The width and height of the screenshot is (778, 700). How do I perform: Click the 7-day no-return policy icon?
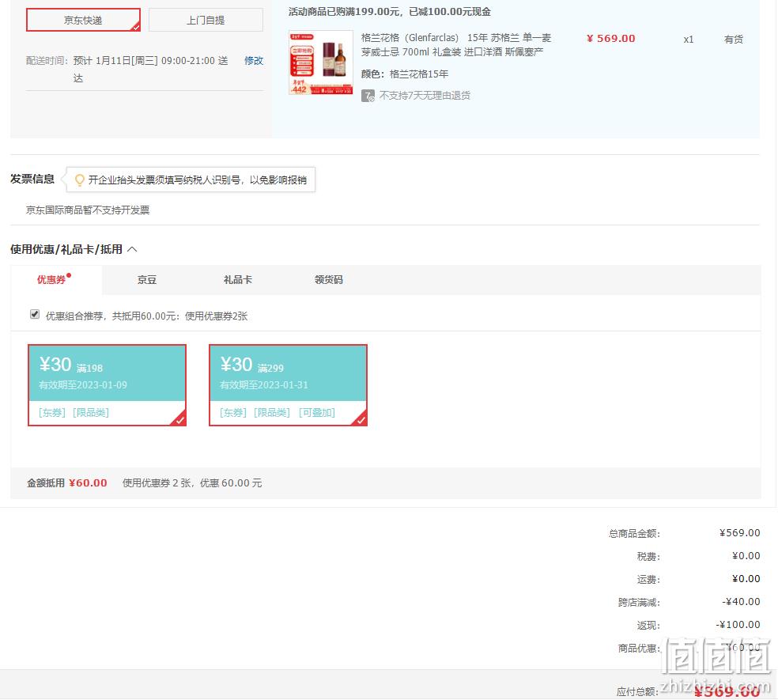click(368, 96)
